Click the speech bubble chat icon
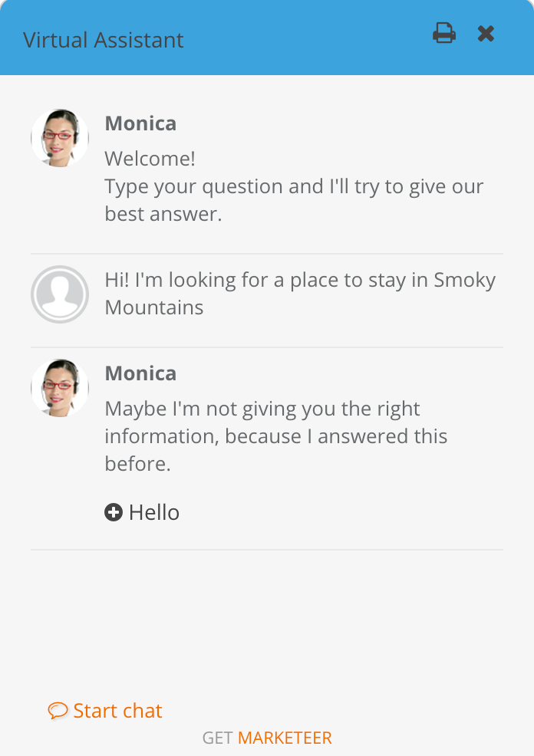The width and height of the screenshot is (534, 756). point(58,711)
